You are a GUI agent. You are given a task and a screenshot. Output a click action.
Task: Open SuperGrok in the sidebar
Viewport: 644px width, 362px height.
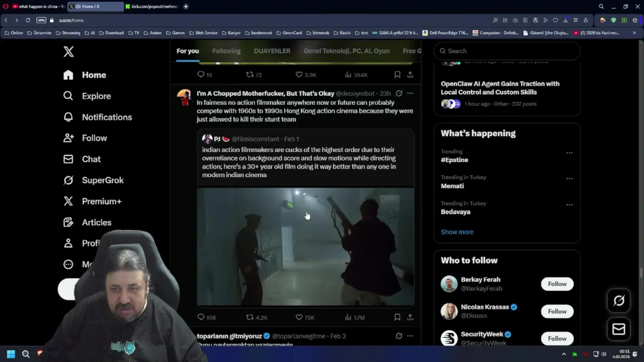point(93,180)
